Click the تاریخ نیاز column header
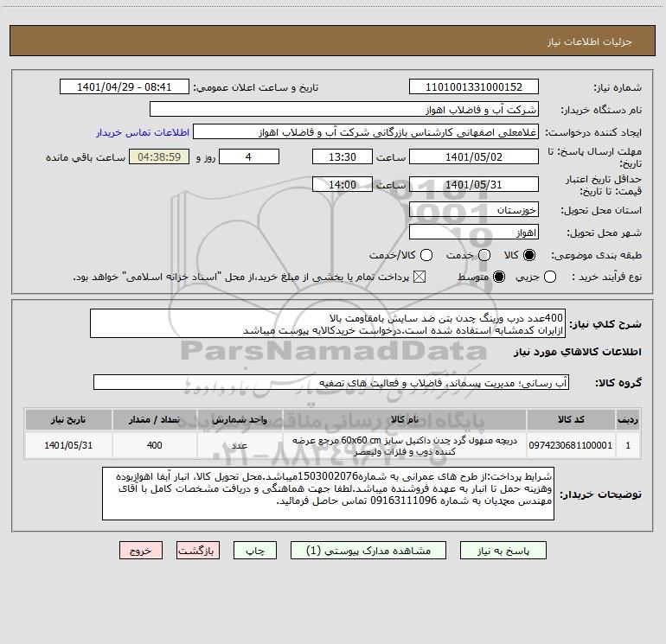The width and height of the screenshot is (666, 644). pyautogui.click(x=68, y=419)
